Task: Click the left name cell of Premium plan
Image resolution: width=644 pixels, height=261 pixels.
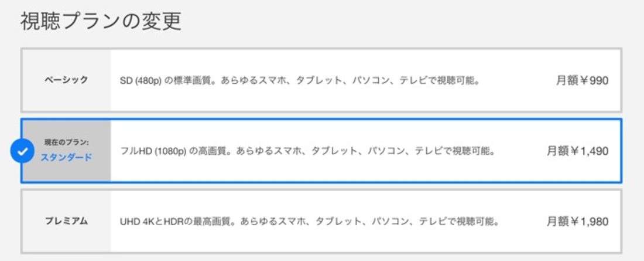Action: [x=67, y=222]
